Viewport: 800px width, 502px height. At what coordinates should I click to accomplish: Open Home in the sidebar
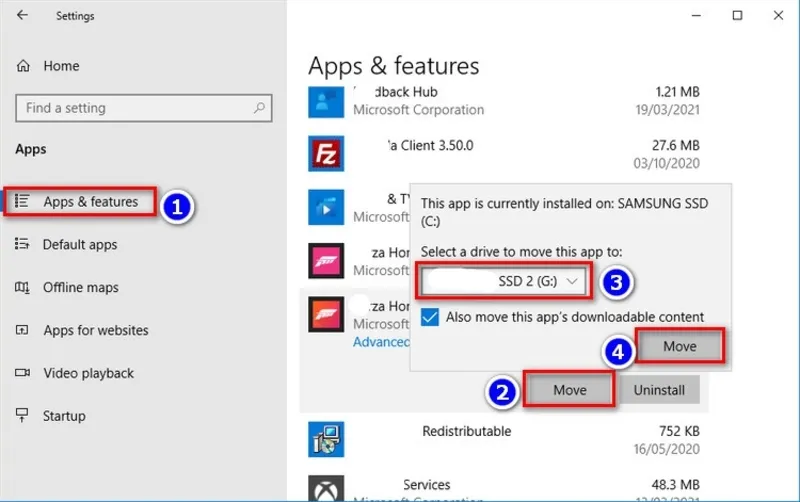[60, 66]
